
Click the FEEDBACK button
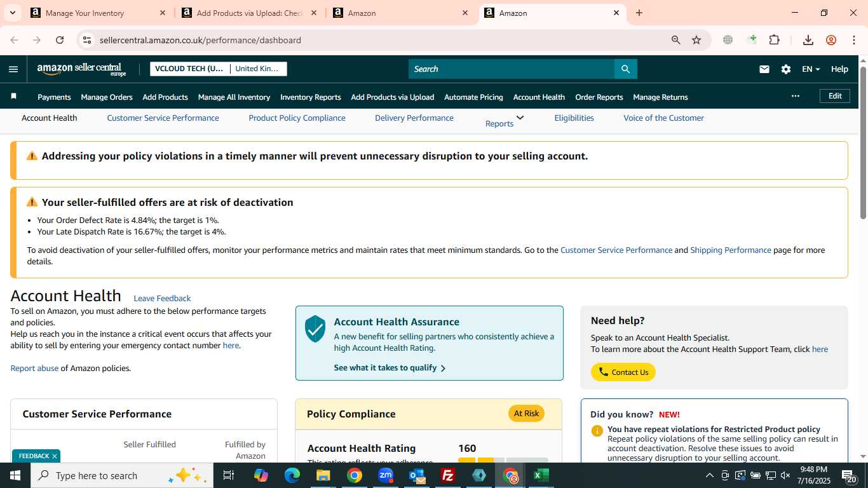(34, 456)
